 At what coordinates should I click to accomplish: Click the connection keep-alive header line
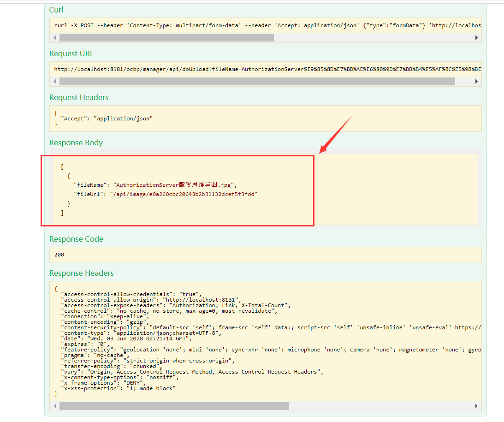(105, 316)
